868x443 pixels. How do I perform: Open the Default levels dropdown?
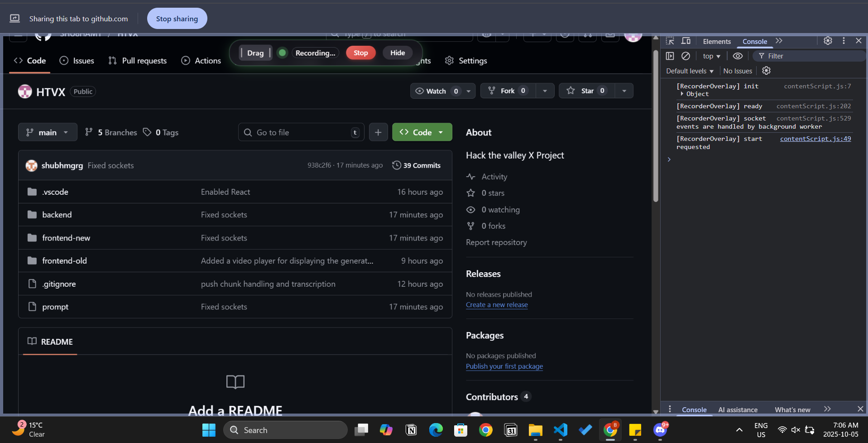(x=690, y=71)
